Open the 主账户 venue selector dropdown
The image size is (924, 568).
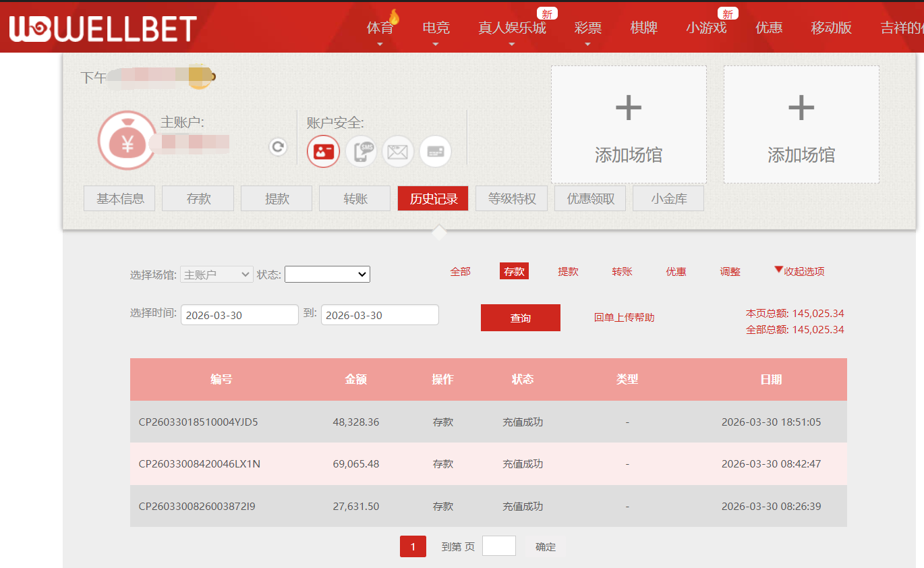coord(216,274)
